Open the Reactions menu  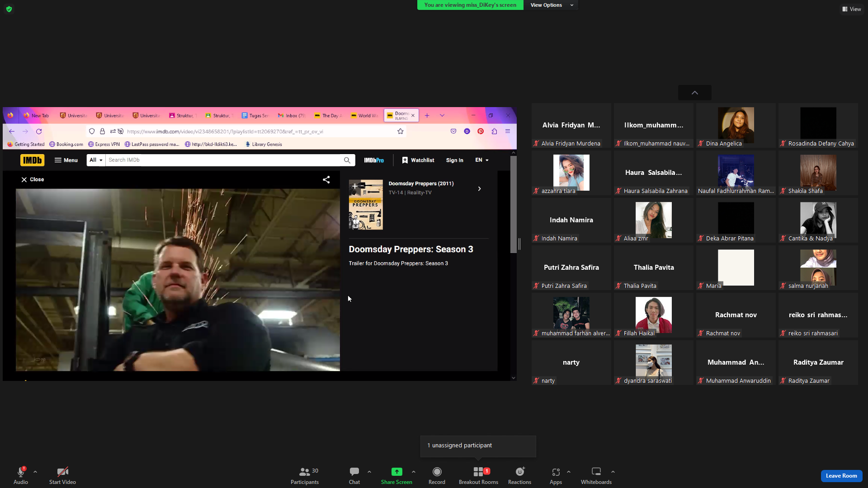click(519, 475)
